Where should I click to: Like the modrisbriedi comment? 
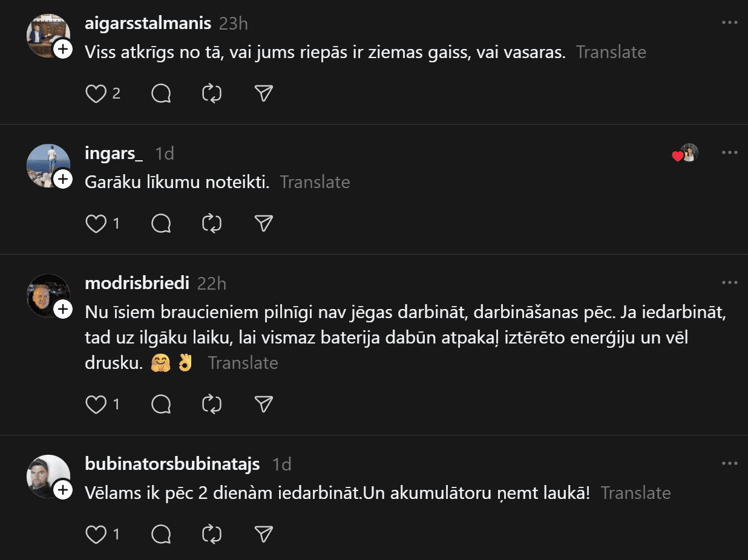[96, 405]
